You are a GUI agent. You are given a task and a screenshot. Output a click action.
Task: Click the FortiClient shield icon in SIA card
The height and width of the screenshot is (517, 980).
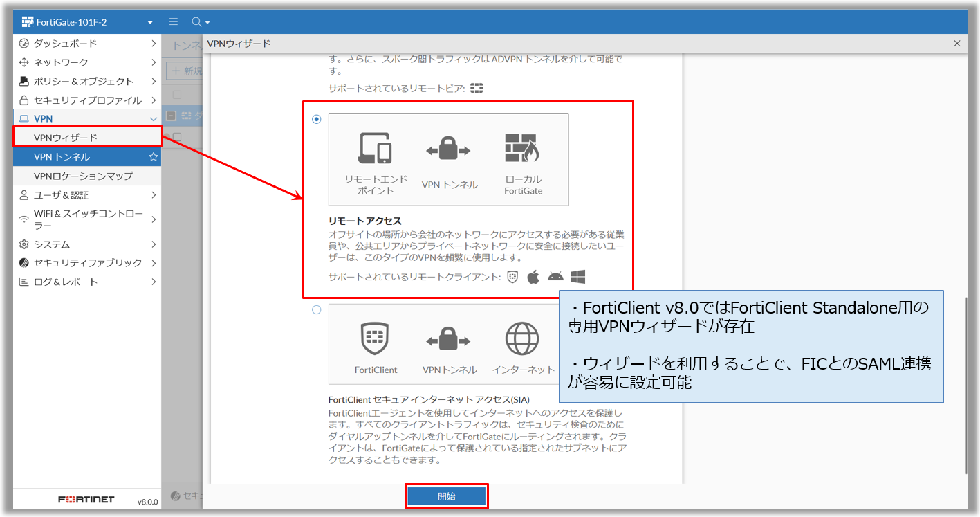375,338
